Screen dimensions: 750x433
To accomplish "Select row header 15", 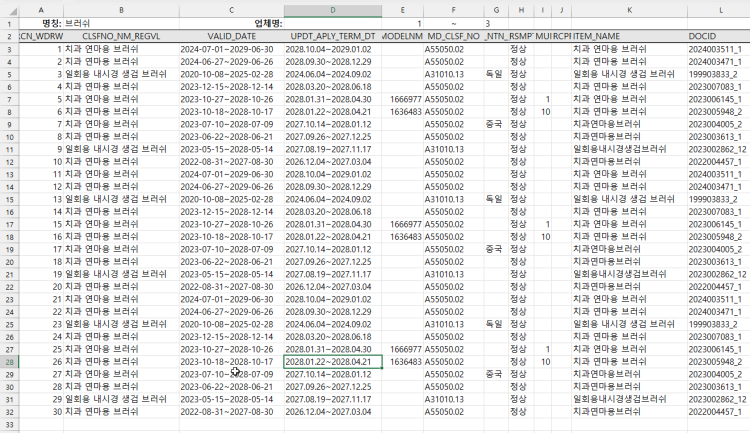I will (10, 200).
